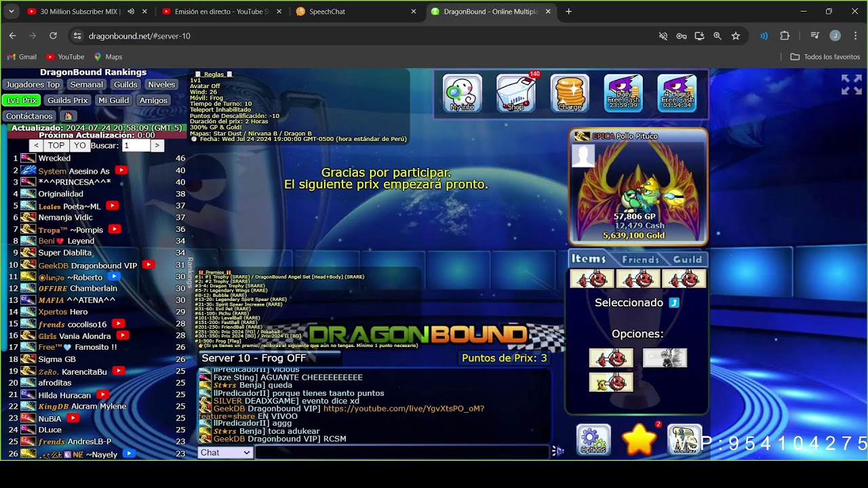Image resolution: width=868 pixels, height=488 pixels.
Task: Open Chrome three-dot menu
Action: click(x=856, y=36)
